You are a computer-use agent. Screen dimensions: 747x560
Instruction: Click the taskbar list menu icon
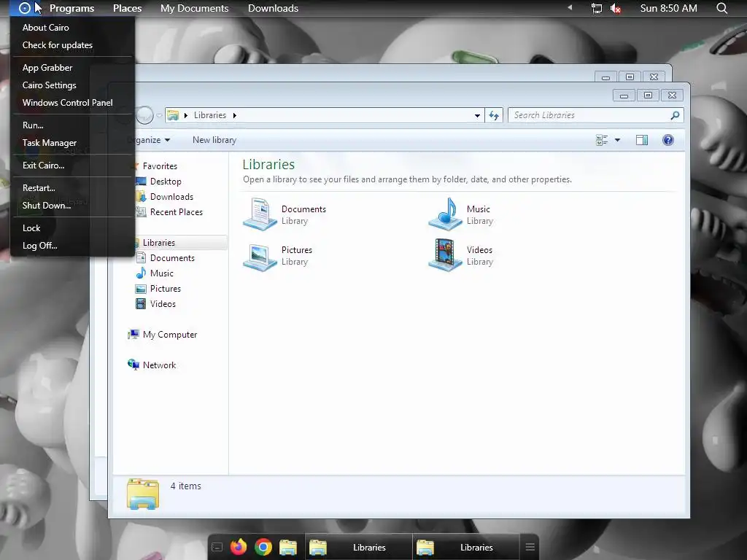[530, 547]
